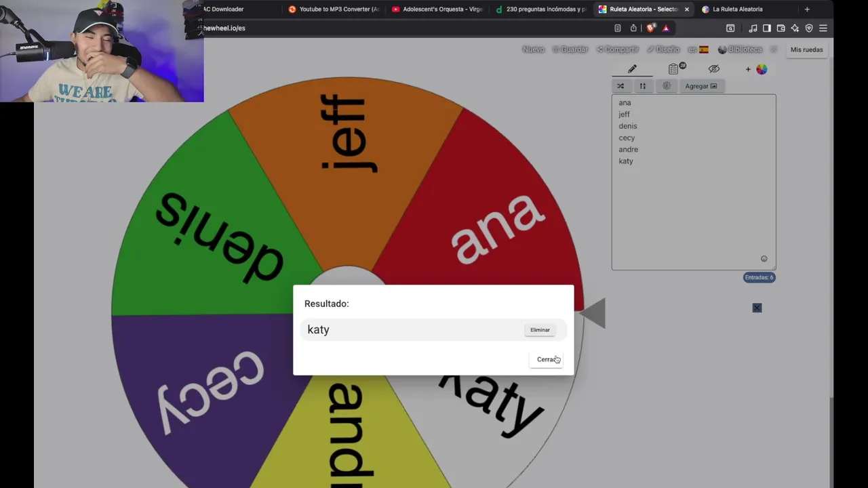Viewport: 868px width, 488px height.
Task: Click the address bar URL field
Action: click(x=407, y=28)
